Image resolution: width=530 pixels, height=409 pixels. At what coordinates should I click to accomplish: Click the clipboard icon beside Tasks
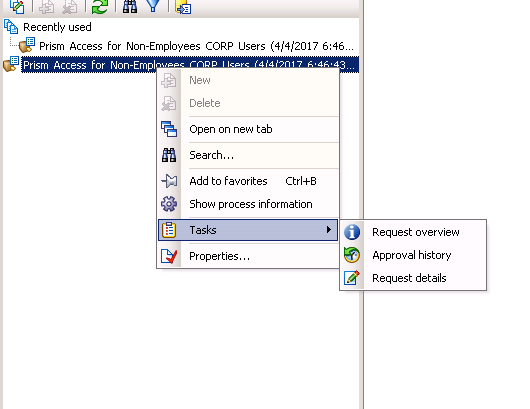click(169, 230)
